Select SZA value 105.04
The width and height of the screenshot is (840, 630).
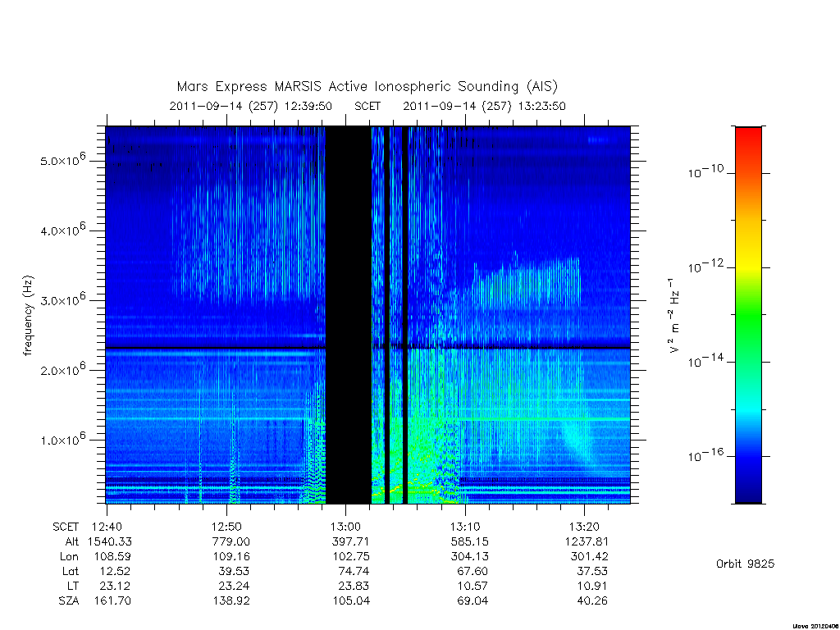tap(351, 601)
